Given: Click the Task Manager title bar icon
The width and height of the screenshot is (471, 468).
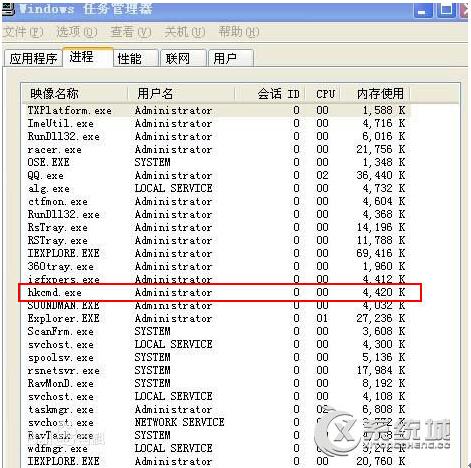Looking at the screenshot, I should tap(8, 9).
